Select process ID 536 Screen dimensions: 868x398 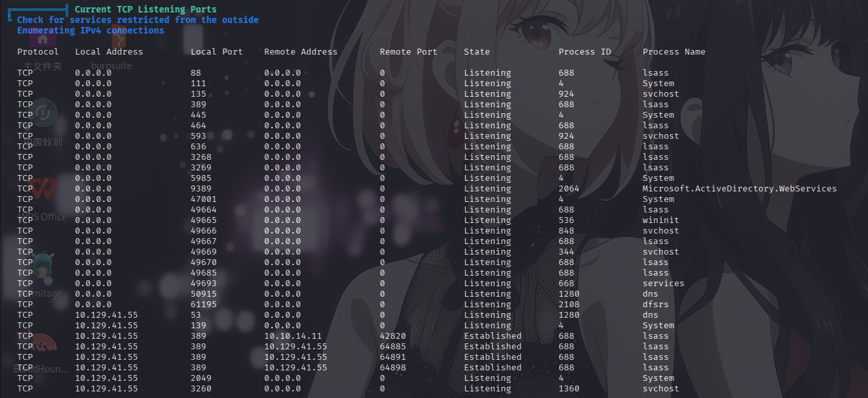pos(566,220)
